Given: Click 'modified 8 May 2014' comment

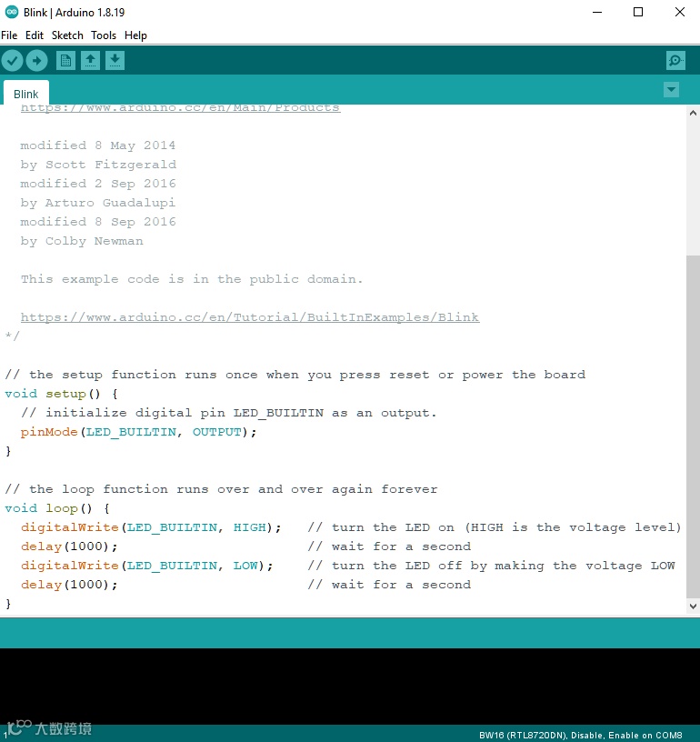Looking at the screenshot, I should [98, 145].
